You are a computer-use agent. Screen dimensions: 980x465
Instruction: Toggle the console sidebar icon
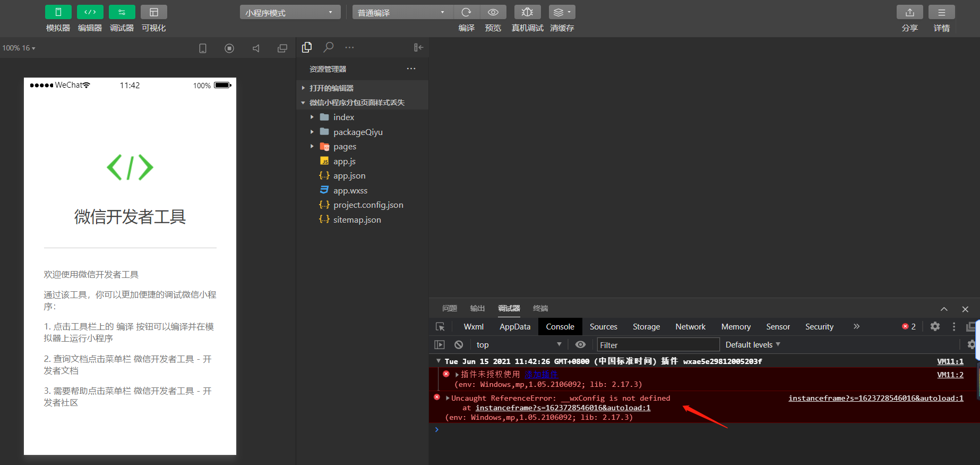point(440,345)
